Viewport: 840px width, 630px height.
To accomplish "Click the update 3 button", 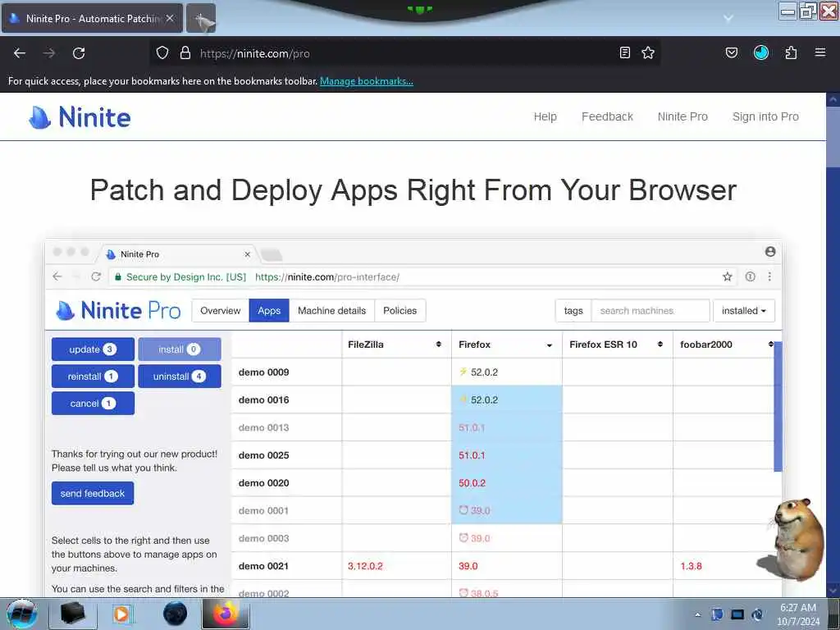I will click(93, 349).
